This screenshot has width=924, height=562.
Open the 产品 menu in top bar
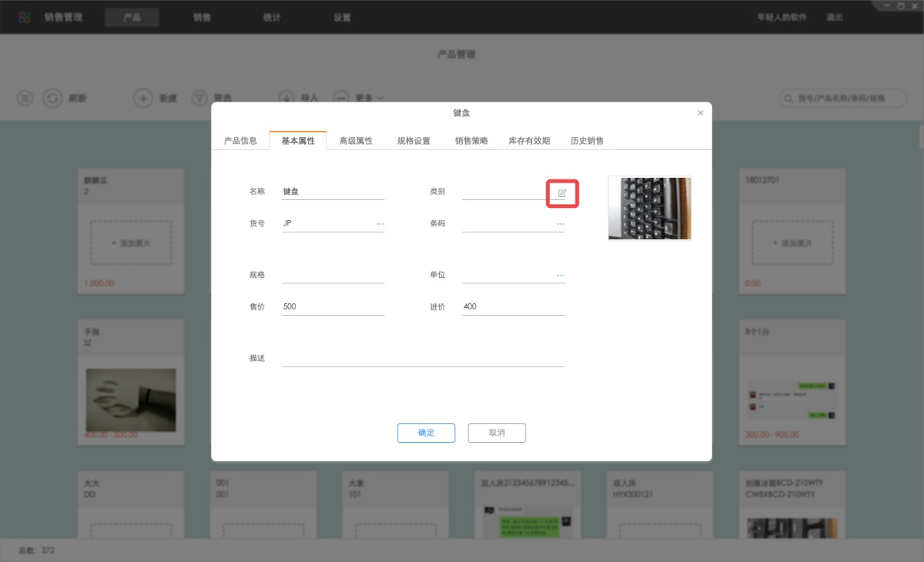[x=132, y=17]
